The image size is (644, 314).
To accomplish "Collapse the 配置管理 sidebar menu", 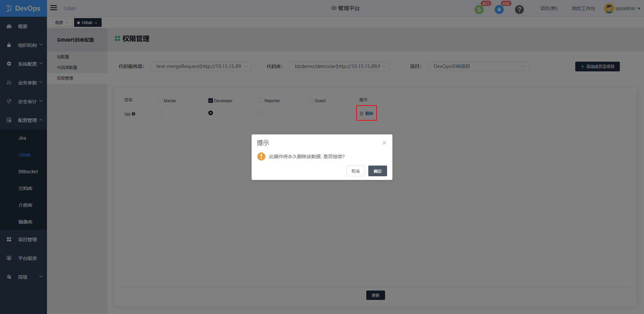I will [x=41, y=120].
